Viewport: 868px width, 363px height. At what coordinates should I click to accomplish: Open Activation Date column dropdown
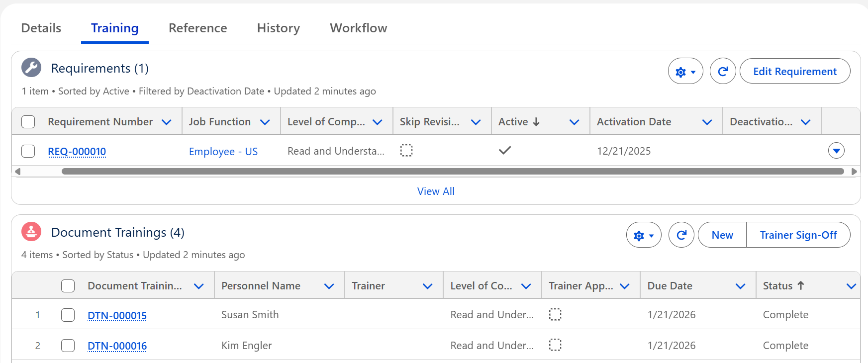point(706,122)
